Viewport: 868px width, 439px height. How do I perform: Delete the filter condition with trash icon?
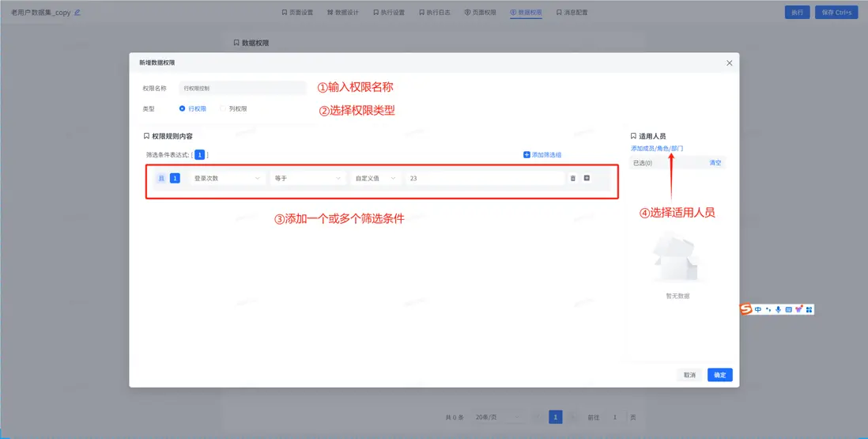tap(573, 179)
